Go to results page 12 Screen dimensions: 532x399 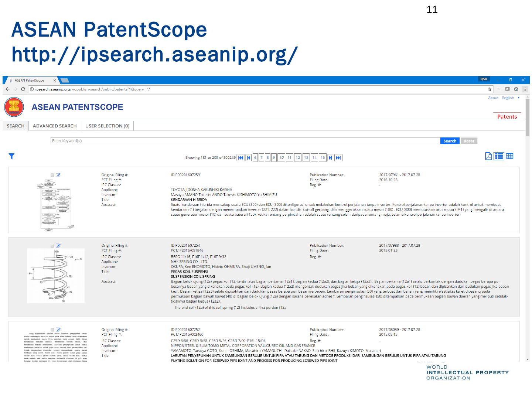point(298,158)
